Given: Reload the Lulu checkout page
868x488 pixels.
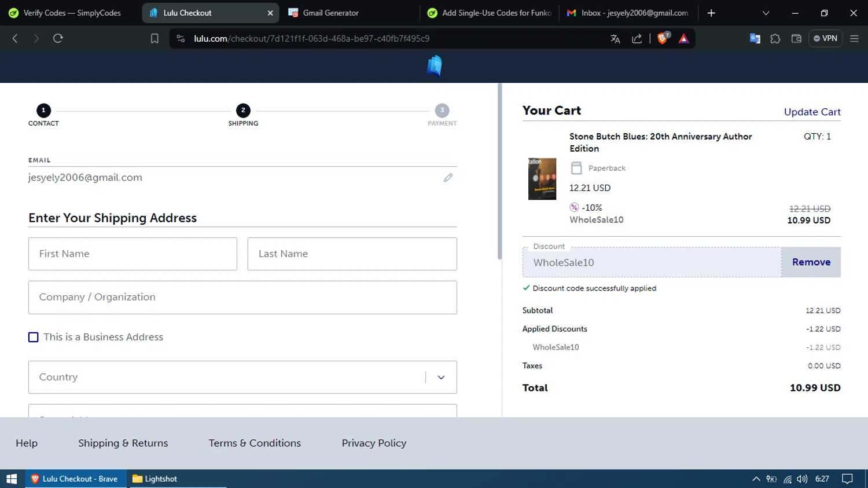Looking at the screenshot, I should coord(58,38).
